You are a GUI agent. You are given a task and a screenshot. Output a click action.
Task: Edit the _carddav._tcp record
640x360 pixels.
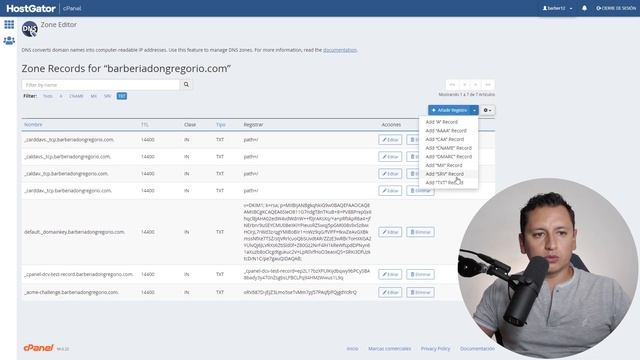click(390, 191)
